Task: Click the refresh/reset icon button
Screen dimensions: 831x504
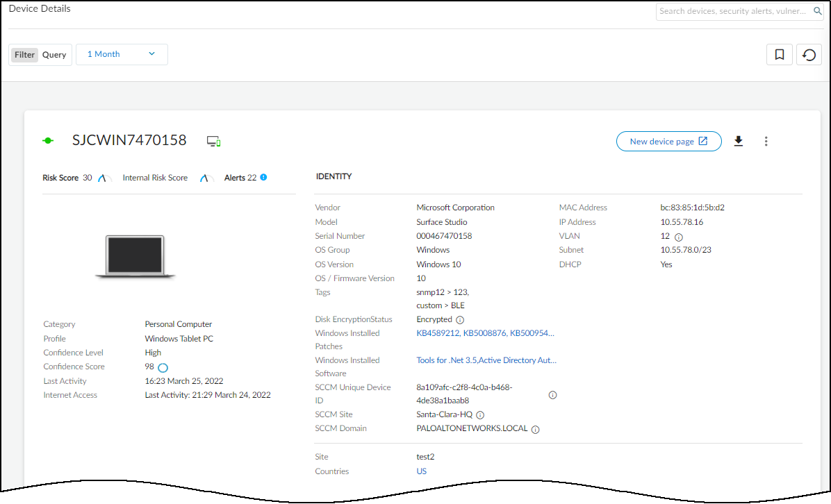Action: 809,55
